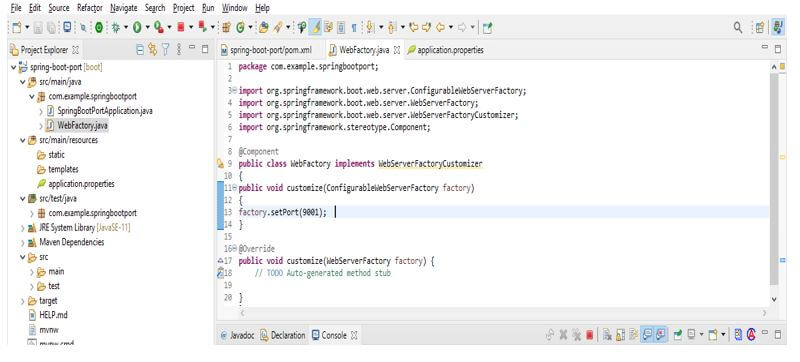Toggle Show Whitespace Characters pilcrow button

[354, 28]
